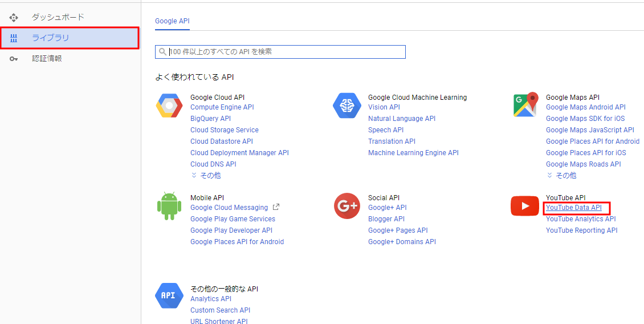Open BigQuery API link
Viewport: 644px width, 324px height.
click(211, 119)
